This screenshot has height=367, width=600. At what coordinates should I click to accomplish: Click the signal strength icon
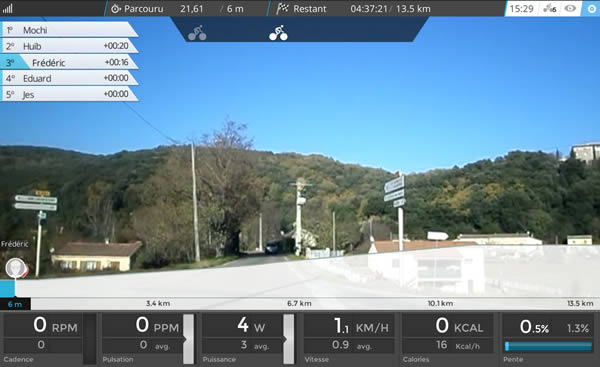coord(7,8)
